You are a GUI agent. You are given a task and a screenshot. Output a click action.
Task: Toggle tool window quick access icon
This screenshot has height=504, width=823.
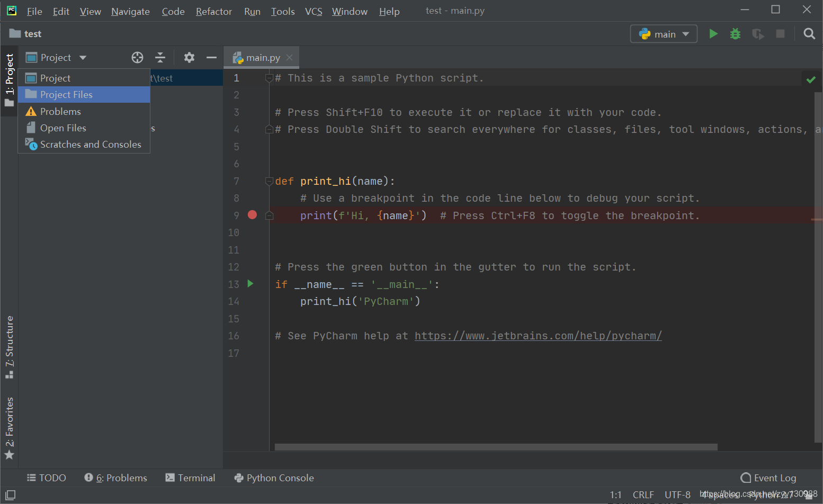click(10, 496)
